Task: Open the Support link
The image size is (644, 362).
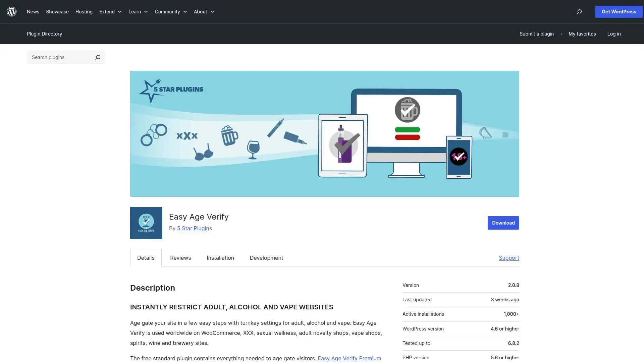Action: [x=509, y=258]
